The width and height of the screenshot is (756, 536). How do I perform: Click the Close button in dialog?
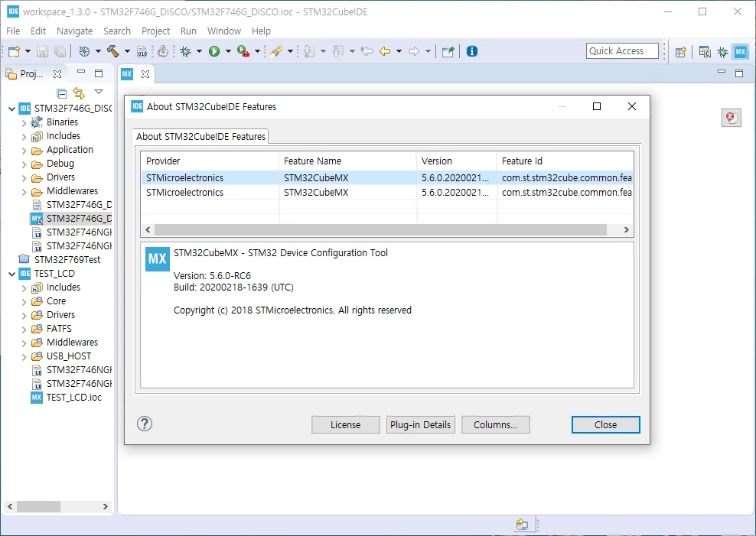605,425
